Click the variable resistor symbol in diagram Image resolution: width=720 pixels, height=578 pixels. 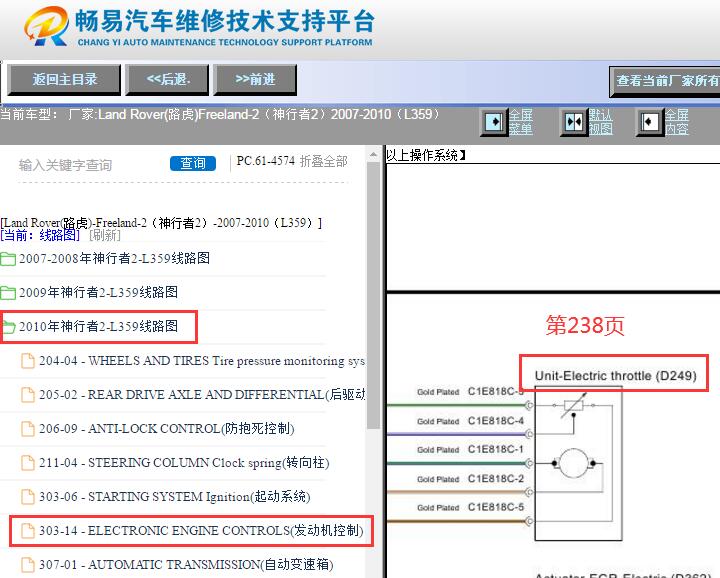(574, 405)
